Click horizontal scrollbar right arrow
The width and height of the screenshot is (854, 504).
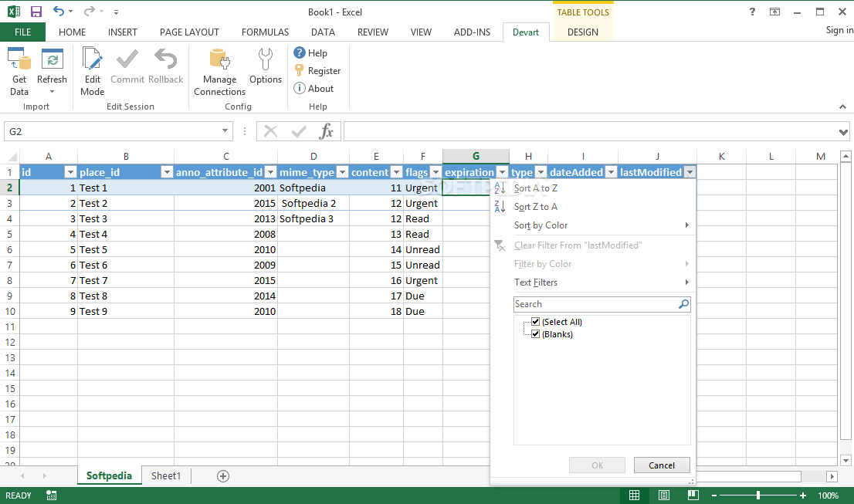point(832,476)
